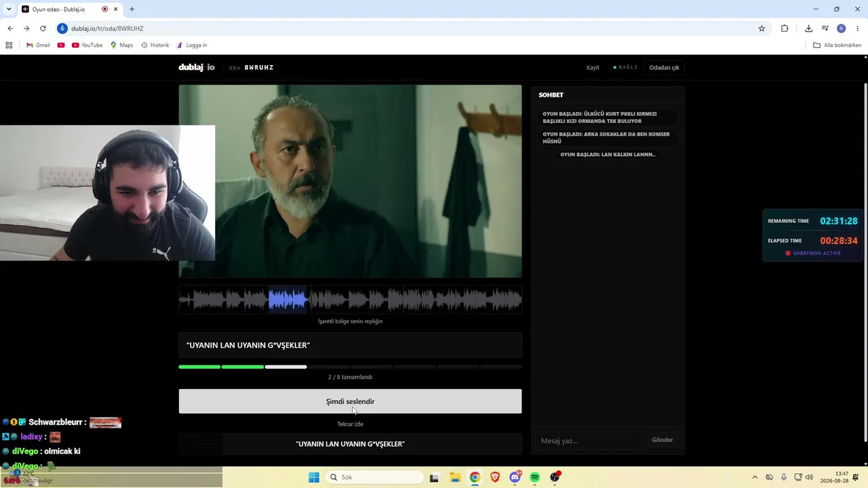
Task: Open the Chrome three-dot menu
Action: 858,28
